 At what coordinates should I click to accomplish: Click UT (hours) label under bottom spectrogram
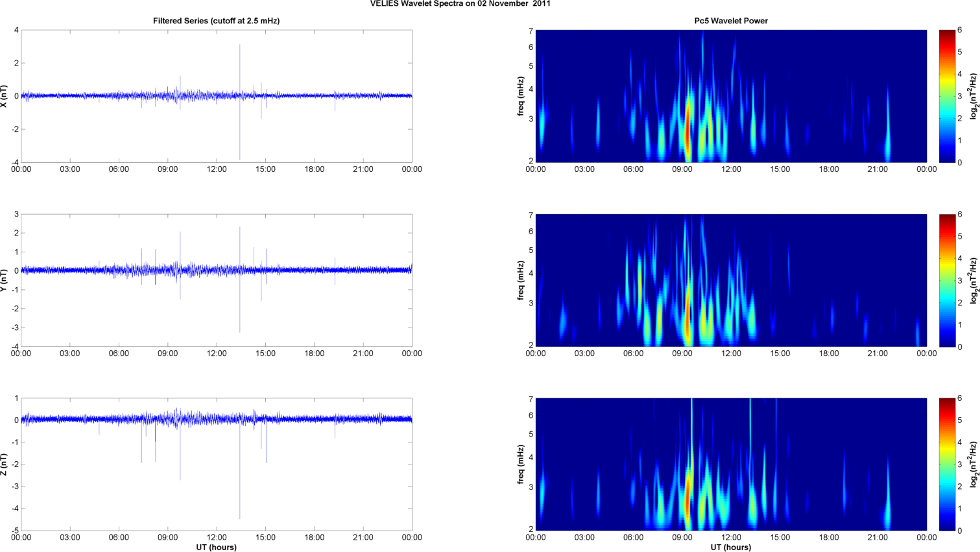[730, 547]
